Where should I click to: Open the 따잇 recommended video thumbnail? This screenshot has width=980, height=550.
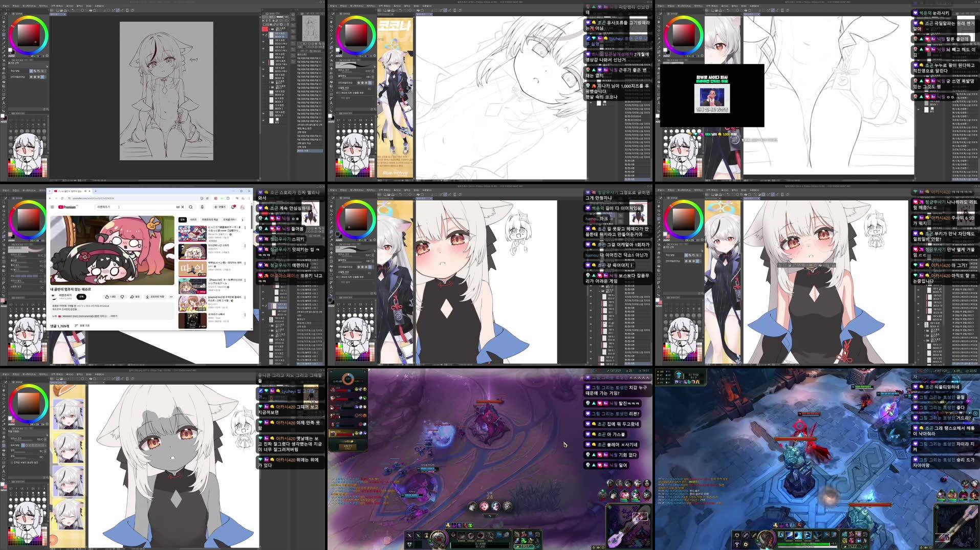pos(192,269)
